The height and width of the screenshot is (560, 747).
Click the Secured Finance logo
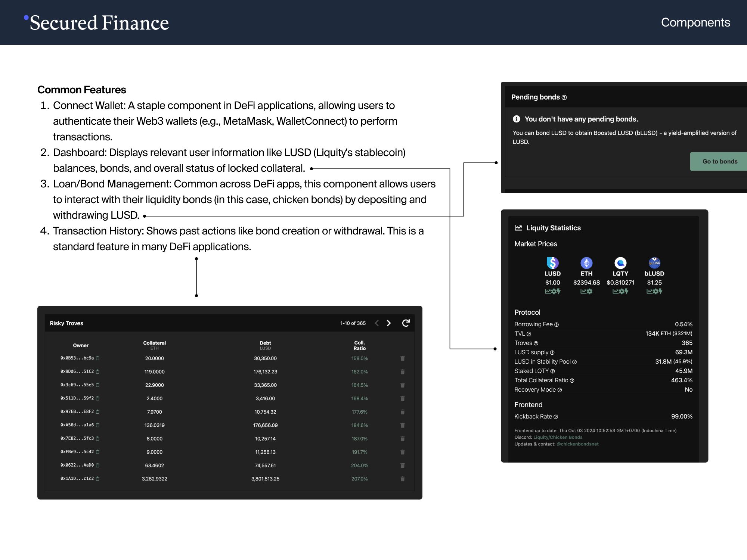point(96,23)
